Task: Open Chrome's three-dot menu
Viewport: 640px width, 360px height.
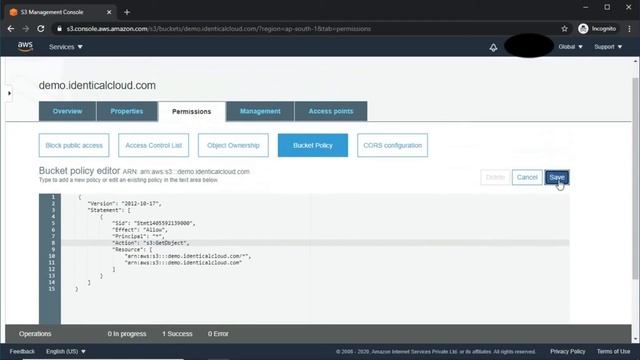Action: pos(629,29)
